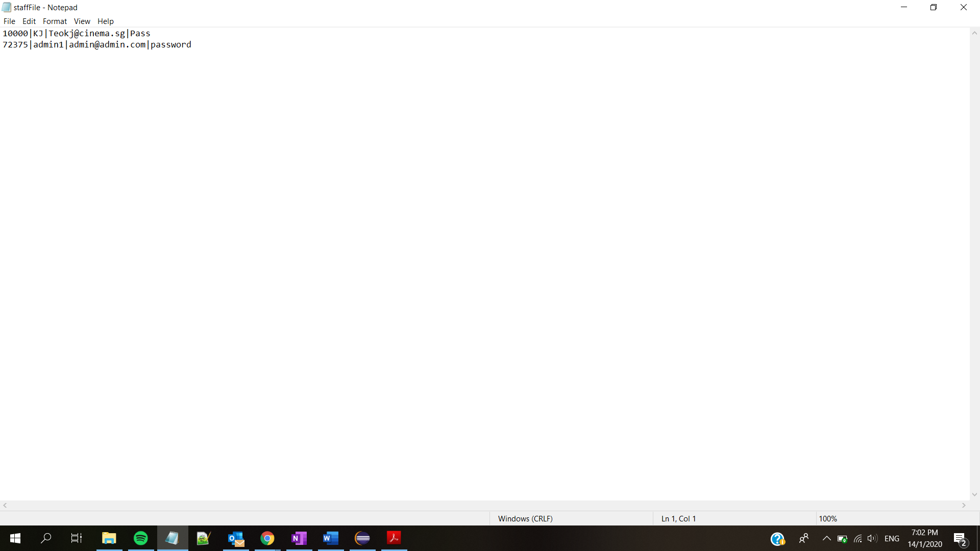The height and width of the screenshot is (551, 980).
Task: Open the notification action center
Action: pos(960,539)
